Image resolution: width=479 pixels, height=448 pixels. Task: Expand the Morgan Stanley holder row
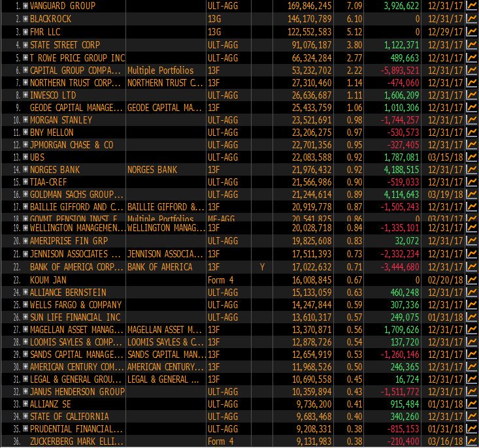point(25,120)
